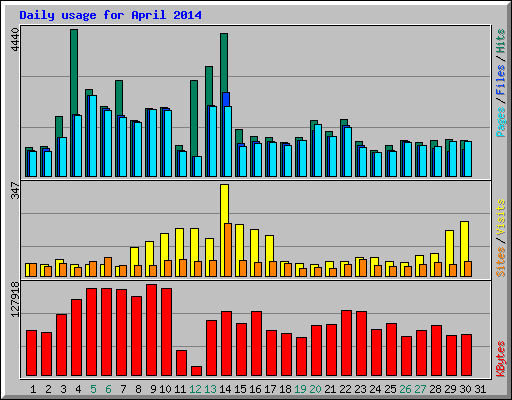Click the 'Hits' legend label

(501, 41)
